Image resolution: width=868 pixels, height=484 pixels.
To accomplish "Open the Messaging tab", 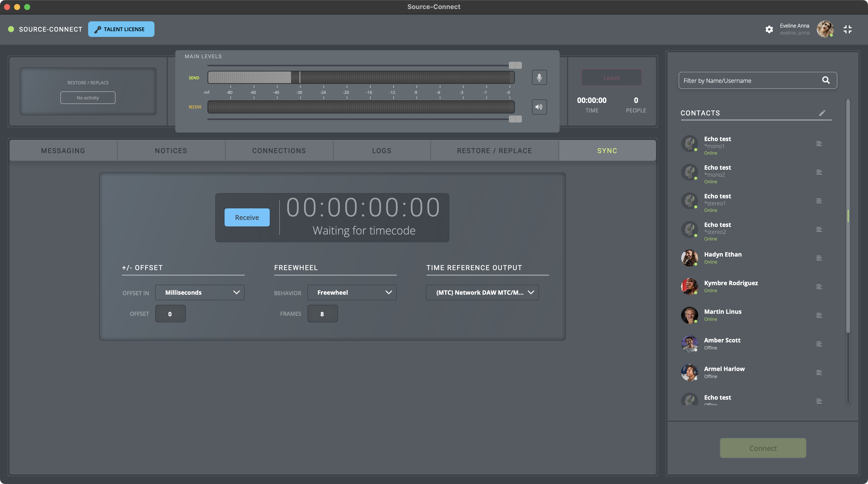I will 63,151.
